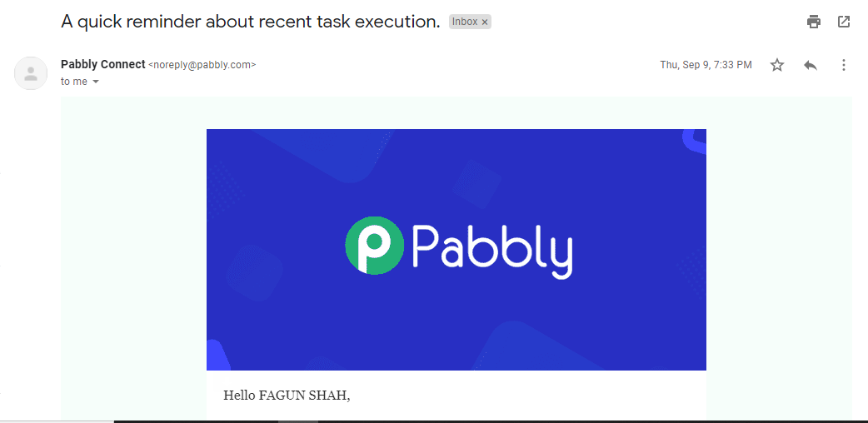Click the 'to me' recipient text
Viewport: 868px width, 423px height.
[74, 82]
